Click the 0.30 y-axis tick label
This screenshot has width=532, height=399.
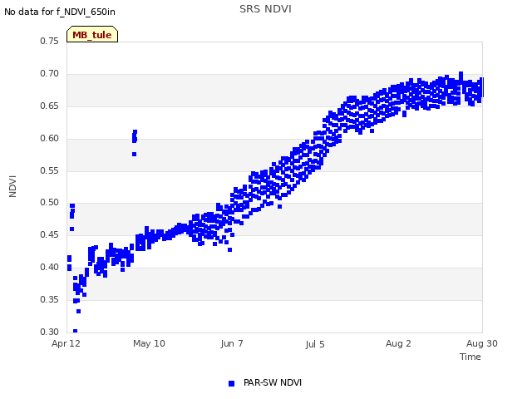pyautogui.click(x=50, y=332)
